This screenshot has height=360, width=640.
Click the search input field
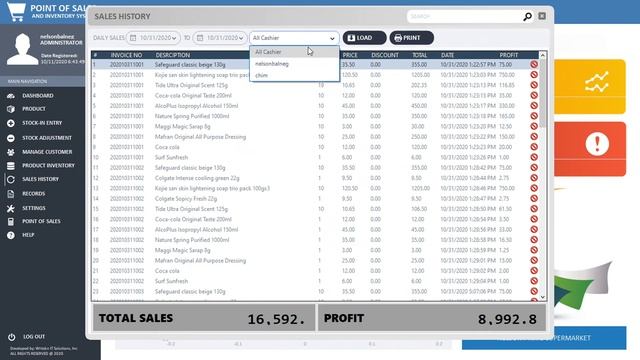pyautogui.click(x=464, y=16)
